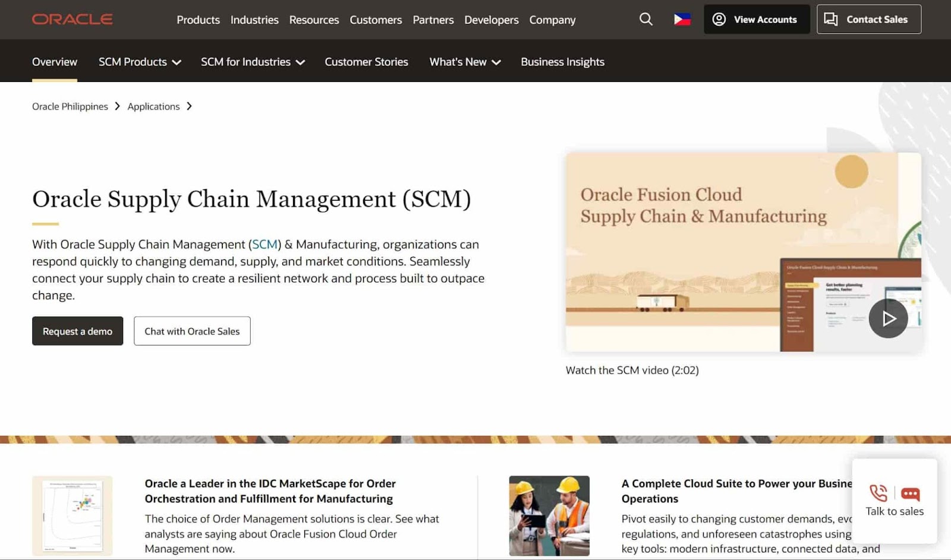The image size is (951, 560).
Task: Open the Resources menu
Action: click(x=314, y=20)
